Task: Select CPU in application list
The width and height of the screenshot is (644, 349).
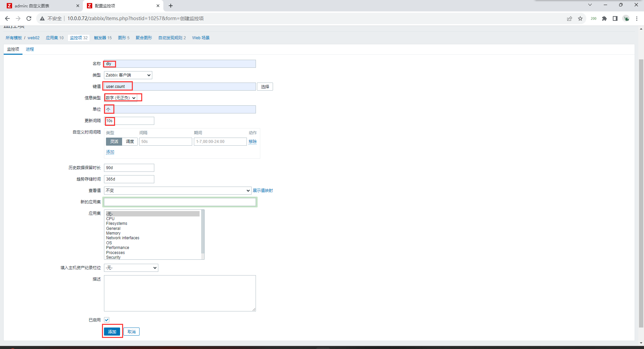Action: point(153,219)
